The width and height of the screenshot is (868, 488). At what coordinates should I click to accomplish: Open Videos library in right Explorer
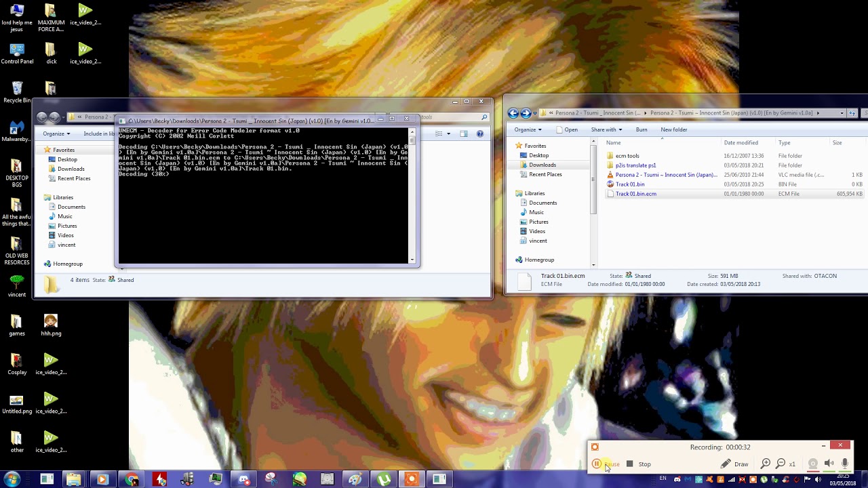537,231
